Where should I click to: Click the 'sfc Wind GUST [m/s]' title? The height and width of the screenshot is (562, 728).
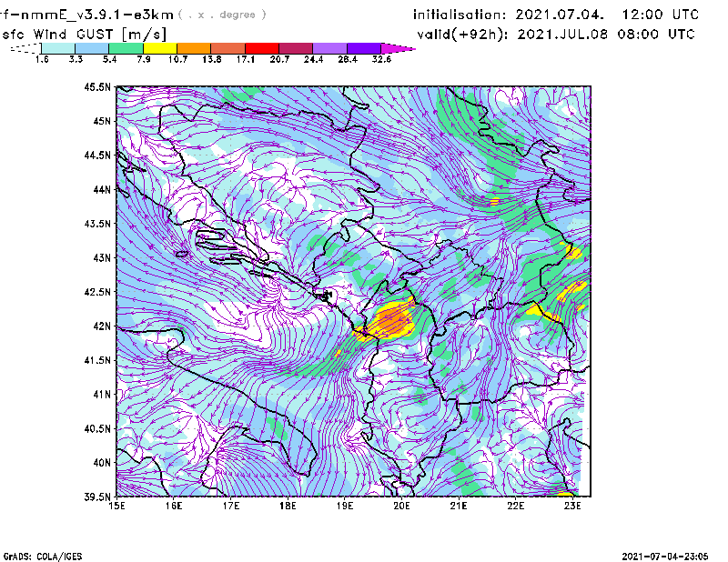[x=84, y=35]
